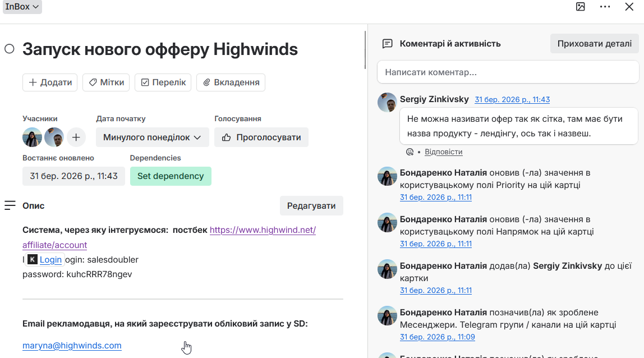Screen dimensions: 644x358
Task: Click Бондаренко Наталія avatar on Напрямок activity
Action: (387, 222)
